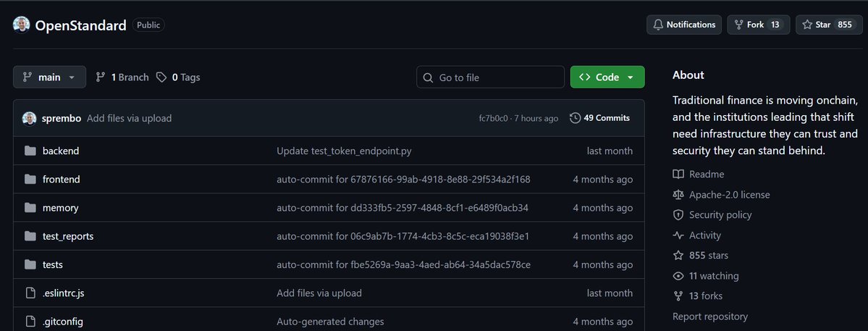
Task: Open the Activity link
Action: point(704,235)
